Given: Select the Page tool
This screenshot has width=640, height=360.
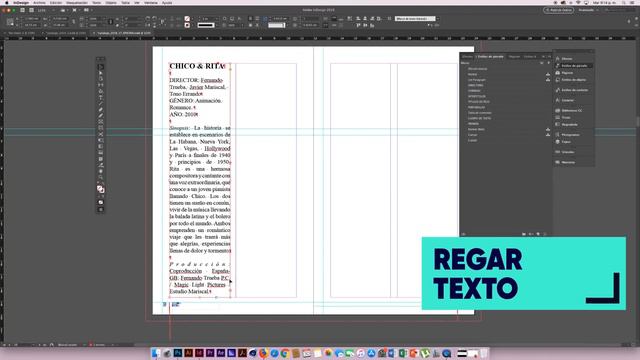Looking at the screenshot, I should click(x=101, y=79).
